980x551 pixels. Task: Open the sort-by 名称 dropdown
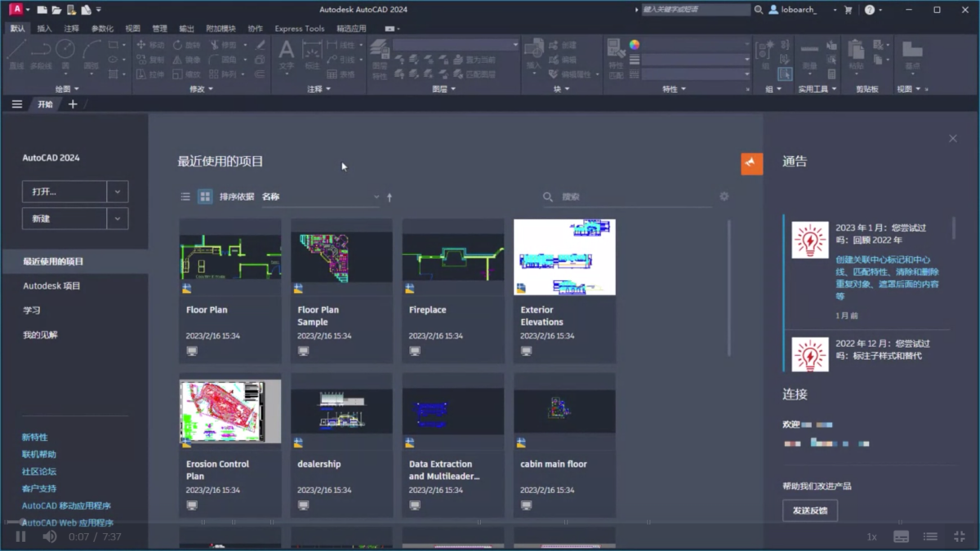[x=320, y=197]
